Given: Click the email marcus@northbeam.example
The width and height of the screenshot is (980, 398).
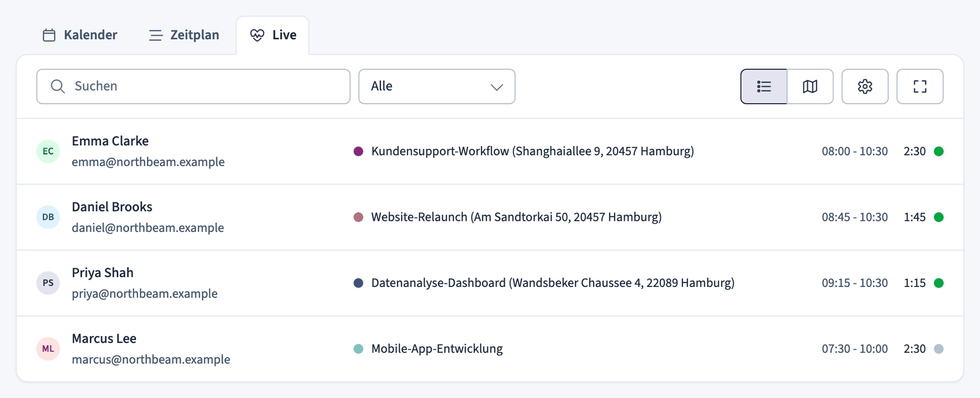Looking at the screenshot, I should pos(151,359).
